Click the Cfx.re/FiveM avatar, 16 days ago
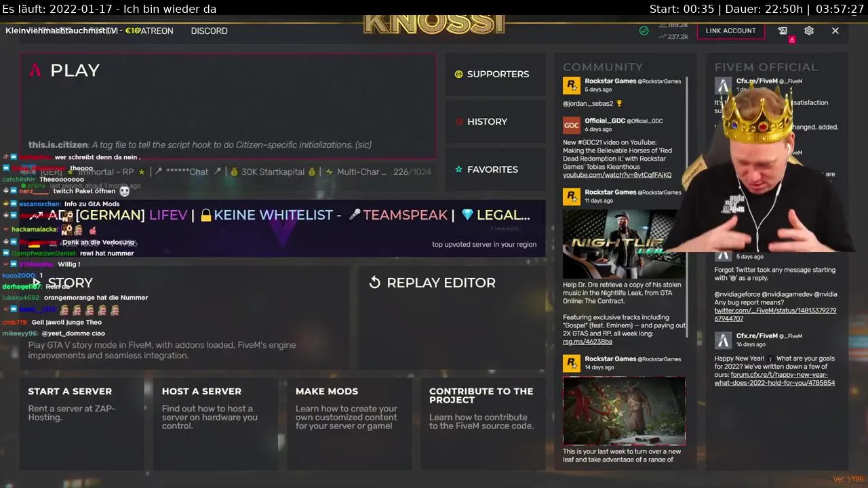868x488 pixels. [724, 340]
